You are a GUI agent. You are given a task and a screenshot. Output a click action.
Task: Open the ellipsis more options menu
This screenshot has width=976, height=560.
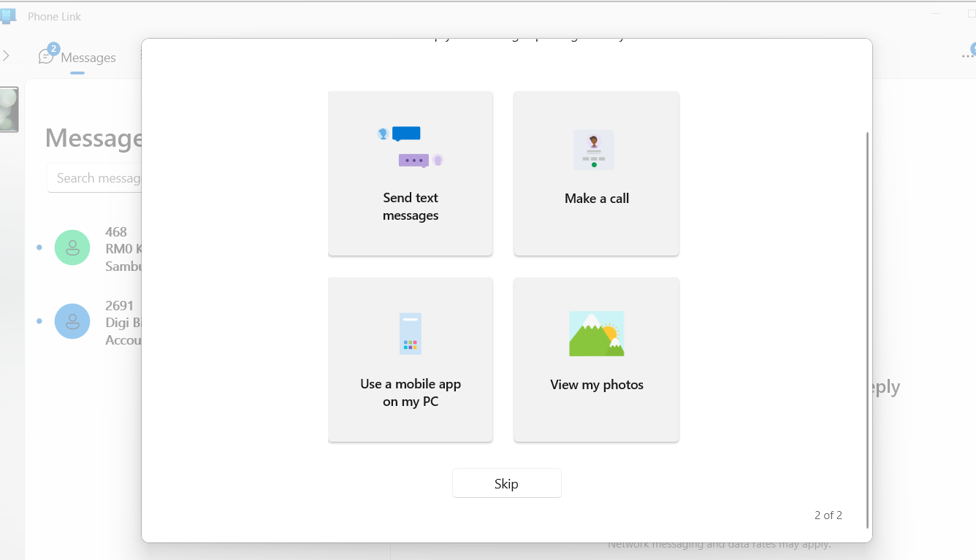pyautogui.click(x=966, y=57)
